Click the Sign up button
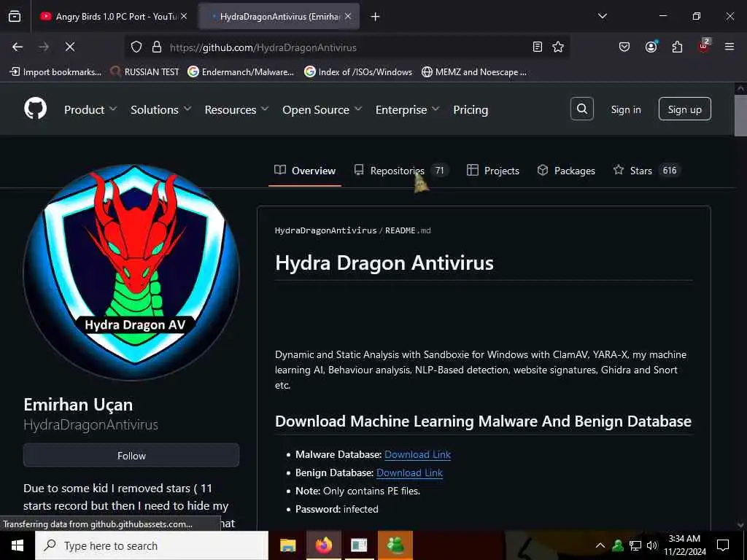This screenshot has width=747, height=560. pos(684,109)
